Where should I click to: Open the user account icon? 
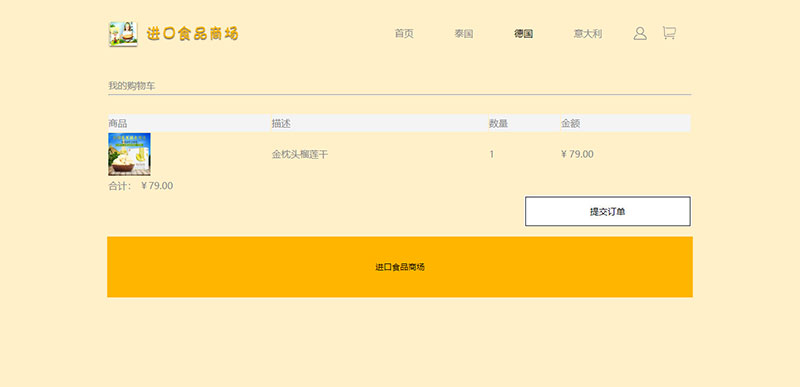(x=640, y=34)
